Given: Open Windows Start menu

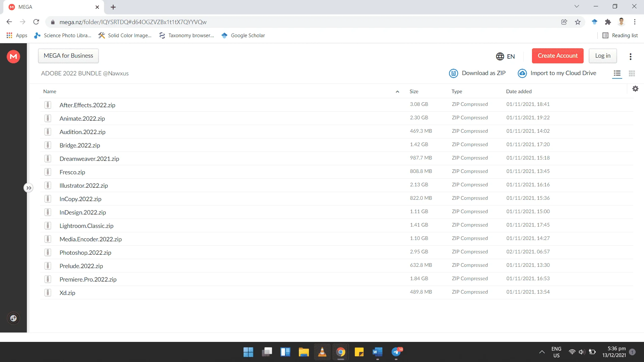Looking at the screenshot, I should (x=248, y=352).
